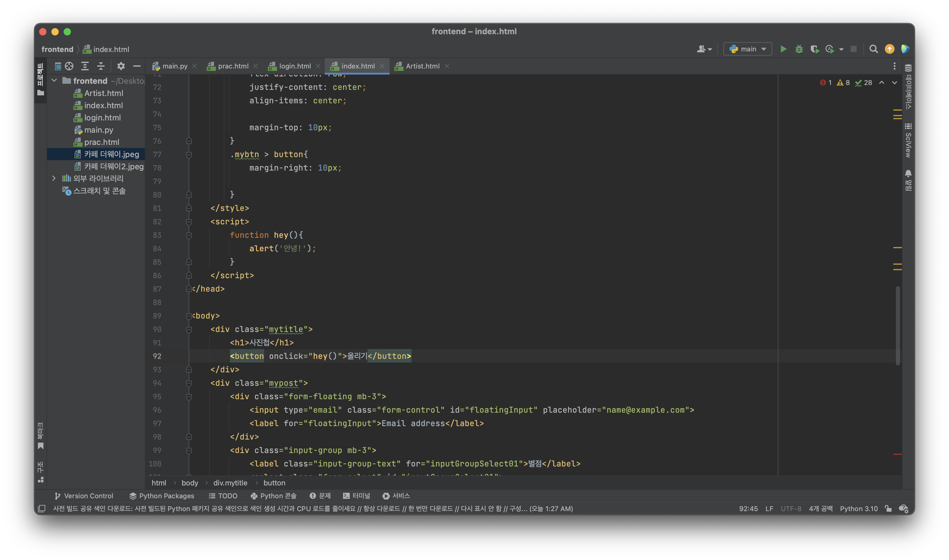Open the Python 콘솔 tool window
This screenshot has width=949, height=560.
coord(274,496)
